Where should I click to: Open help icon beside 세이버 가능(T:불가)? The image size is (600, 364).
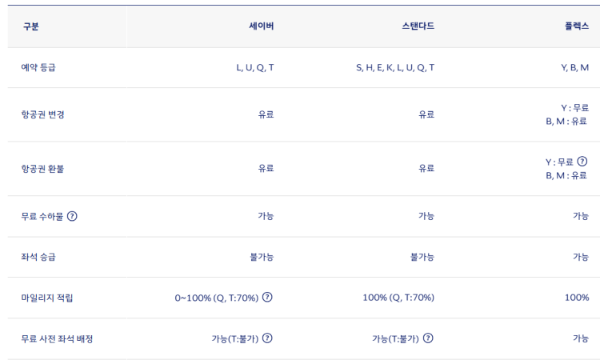267,338
